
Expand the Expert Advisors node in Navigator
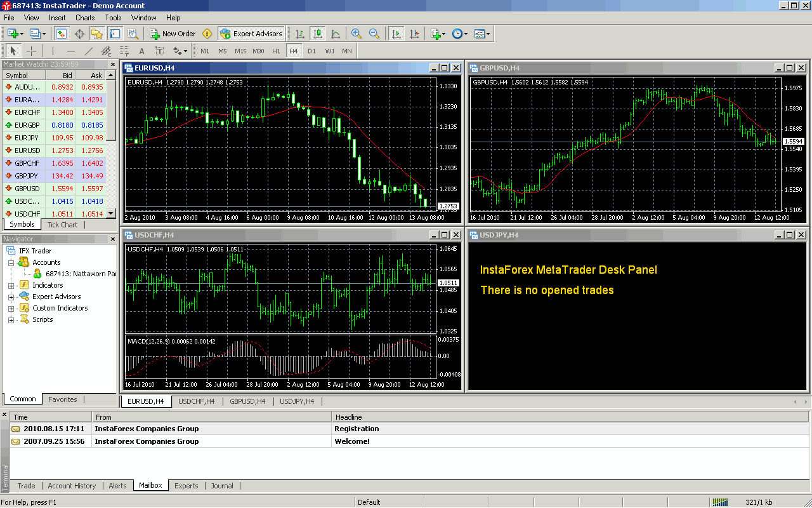click(11, 297)
